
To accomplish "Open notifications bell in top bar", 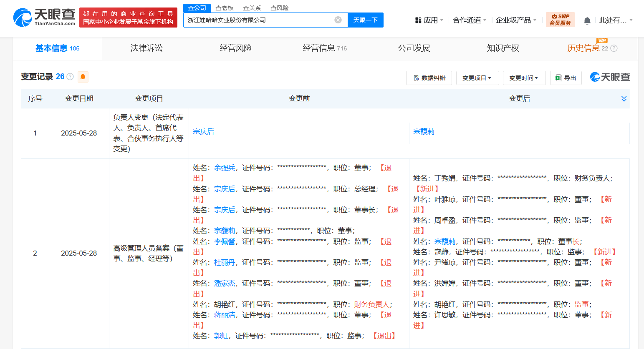I will pos(587,20).
